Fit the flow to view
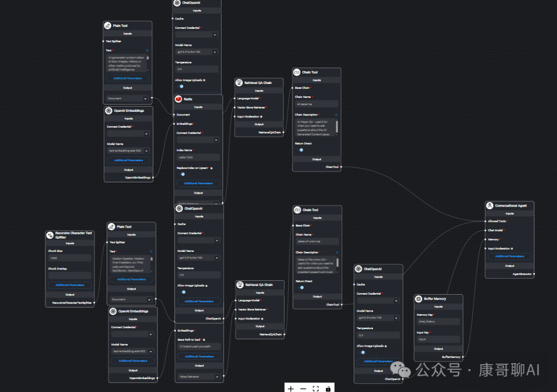This screenshot has width=557, height=392. (x=316, y=389)
